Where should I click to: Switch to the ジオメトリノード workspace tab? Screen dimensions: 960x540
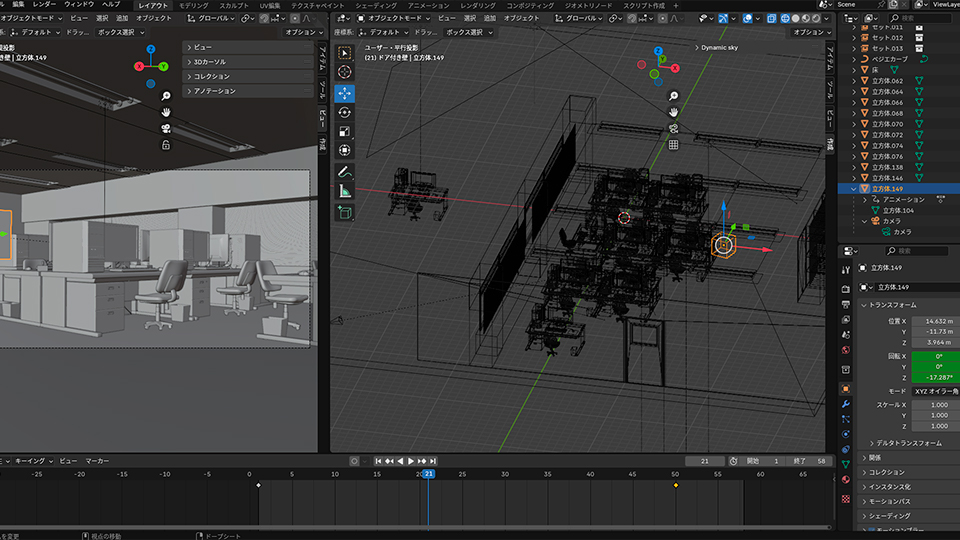588,6
